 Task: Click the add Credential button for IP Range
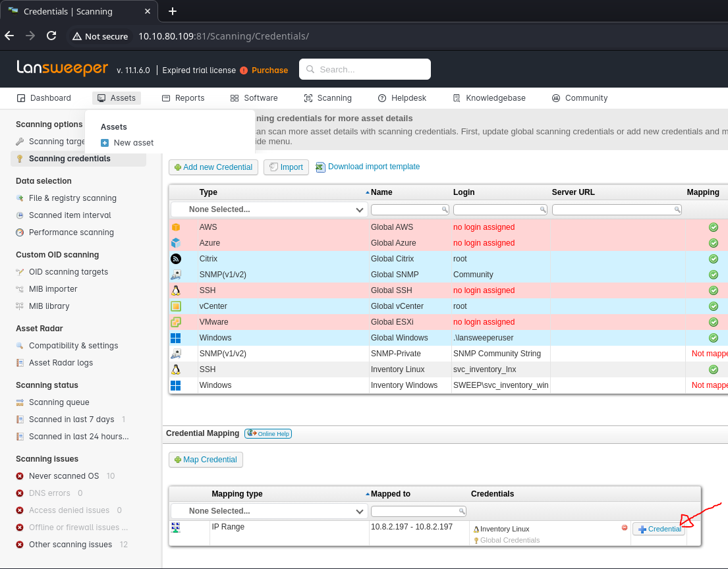pyautogui.click(x=659, y=529)
